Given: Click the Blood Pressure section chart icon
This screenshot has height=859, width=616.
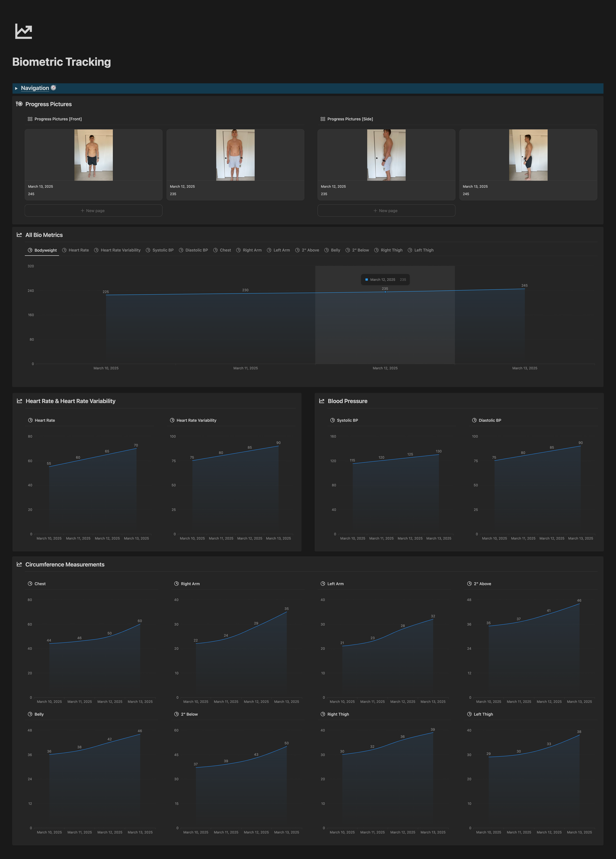Looking at the screenshot, I should click(x=322, y=401).
